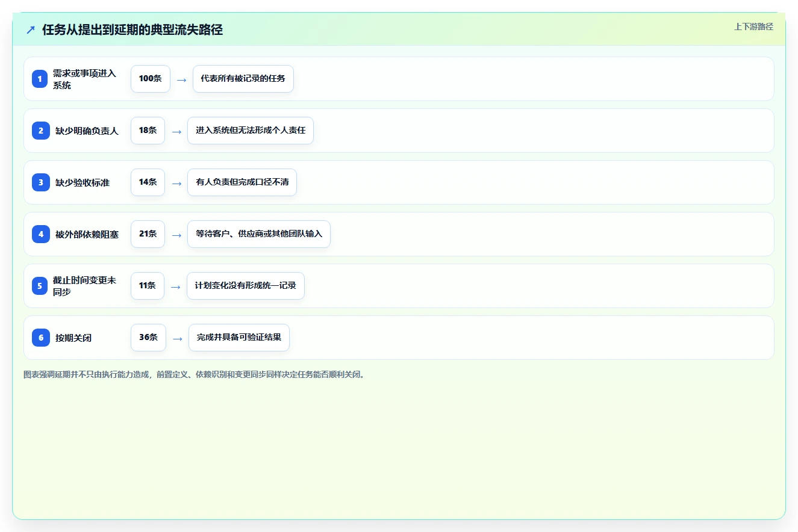Select the 计划变化没有形成统一记录 description box
798x532 pixels.
pyautogui.click(x=246, y=286)
